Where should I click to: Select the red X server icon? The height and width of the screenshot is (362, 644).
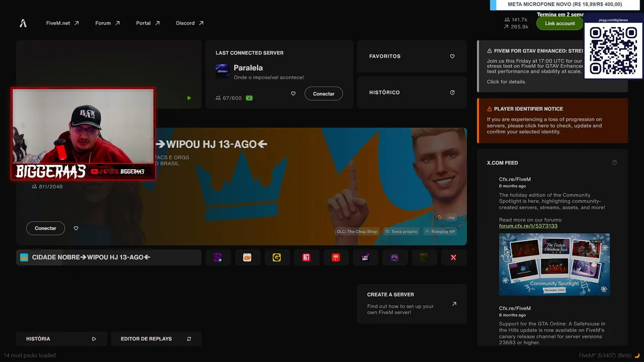click(453, 257)
